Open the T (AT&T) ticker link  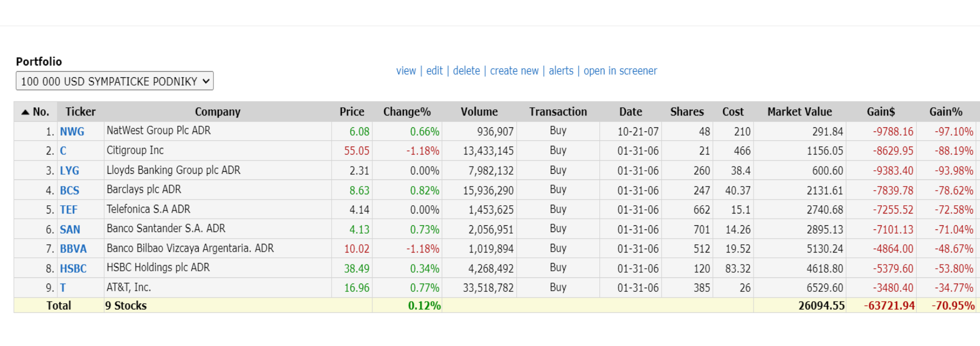point(63,288)
